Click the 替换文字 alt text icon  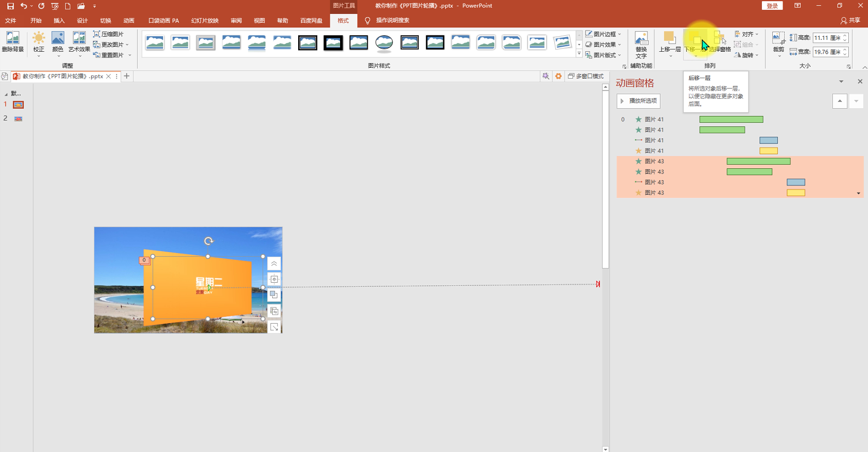pyautogui.click(x=641, y=45)
